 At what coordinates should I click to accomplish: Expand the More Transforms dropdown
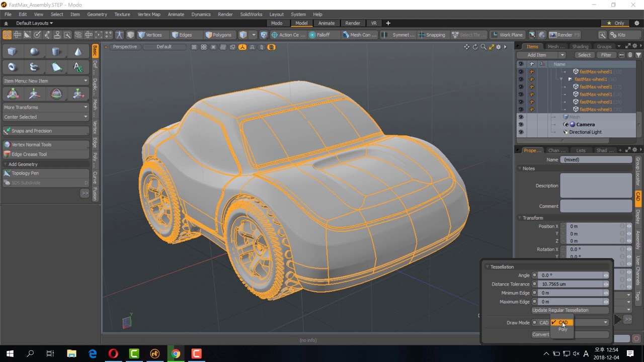coord(45,107)
